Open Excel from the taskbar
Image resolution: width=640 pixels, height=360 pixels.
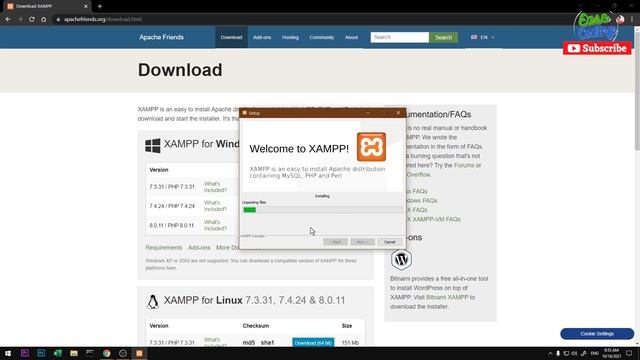[x=58, y=353]
